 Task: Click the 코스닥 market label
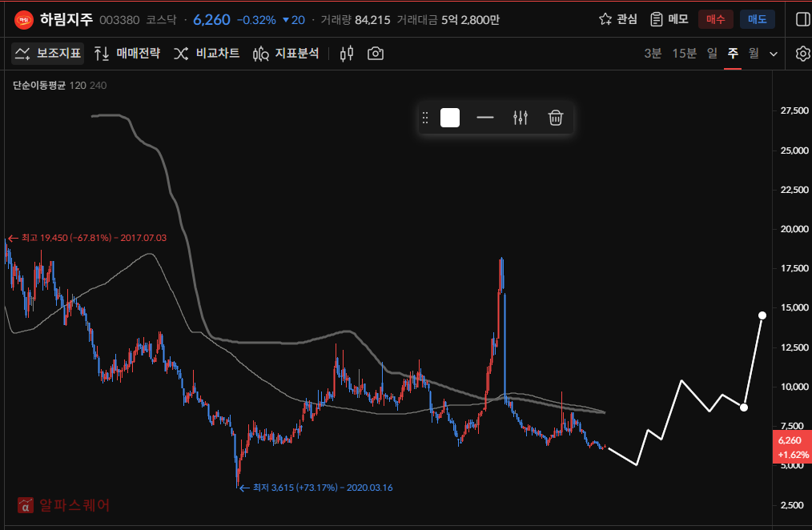point(161,20)
